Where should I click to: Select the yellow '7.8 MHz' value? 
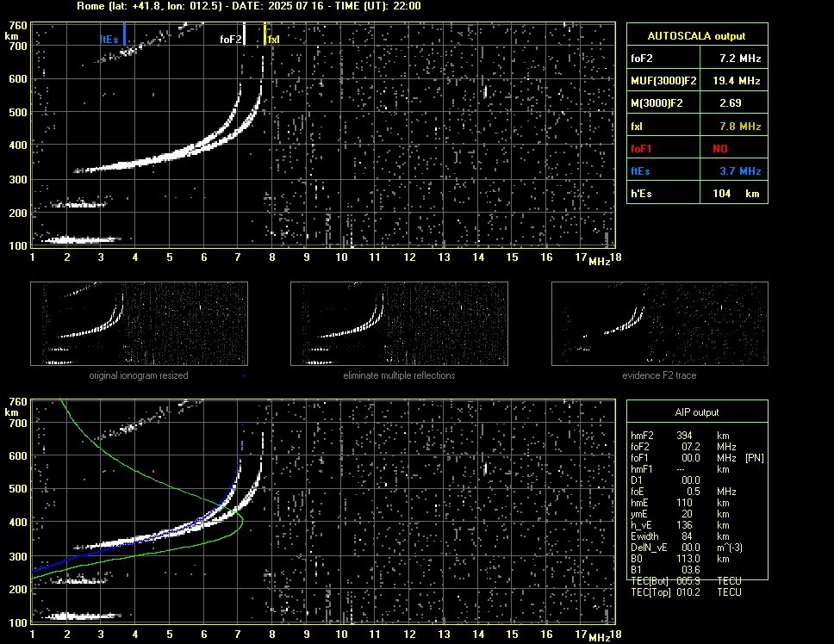point(740,127)
